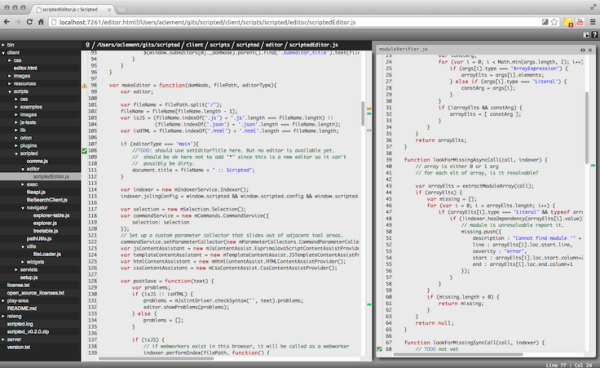Click the main editor vertical scrollbar thumb
This screenshot has height=368, width=600.
click(x=363, y=113)
